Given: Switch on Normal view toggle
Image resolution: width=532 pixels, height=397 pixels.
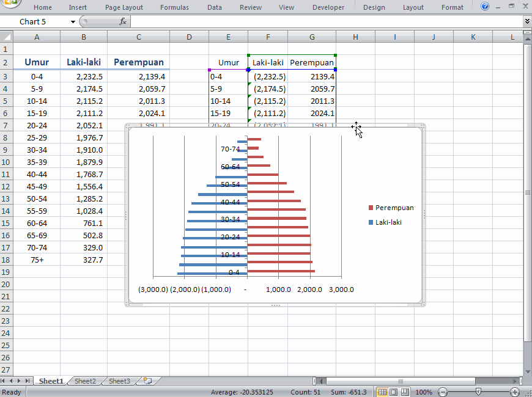Looking at the screenshot, I should click(x=383, y=392).
